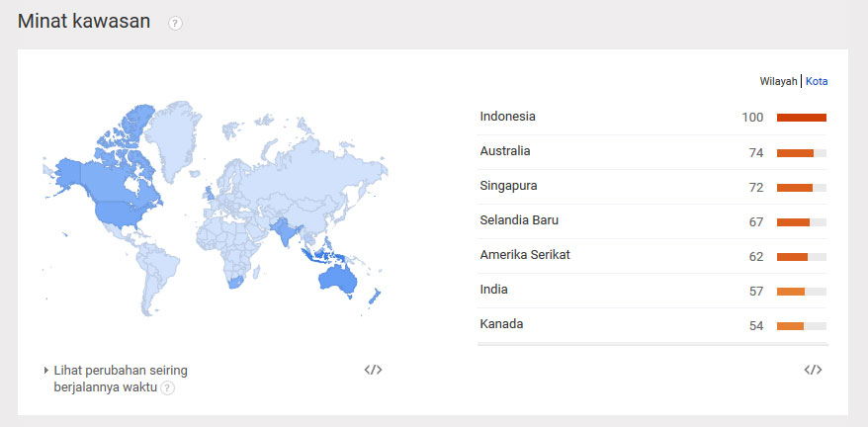Choose Kanada from the region list

(x=501, y=324)
